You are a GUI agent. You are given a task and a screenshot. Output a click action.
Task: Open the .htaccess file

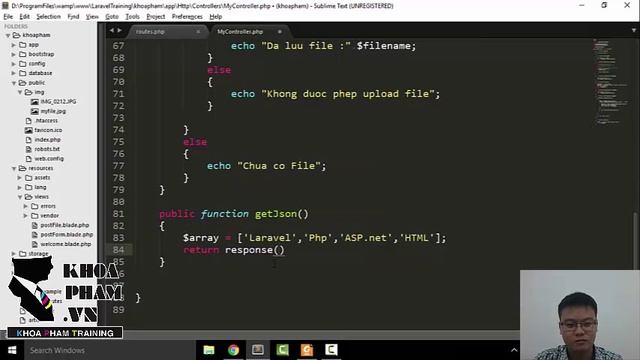coord(46,121)
